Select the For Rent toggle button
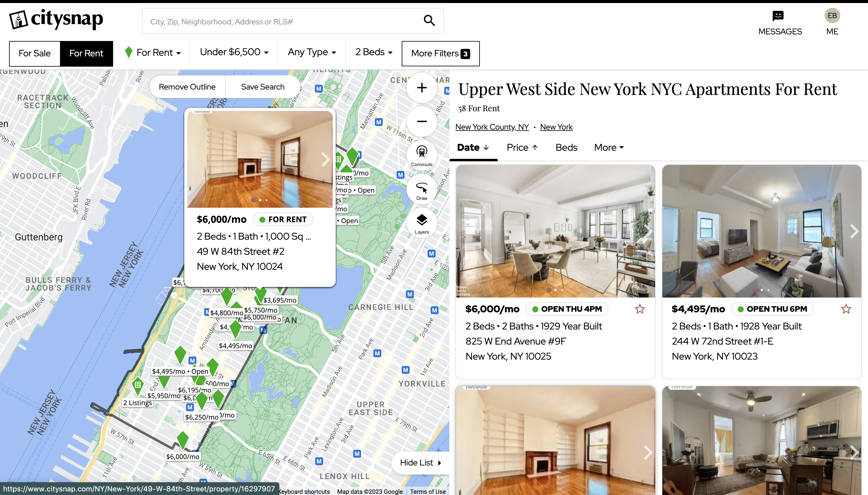Image resolution: width=868 pixels, height=495 pixels. click(86, 53)
